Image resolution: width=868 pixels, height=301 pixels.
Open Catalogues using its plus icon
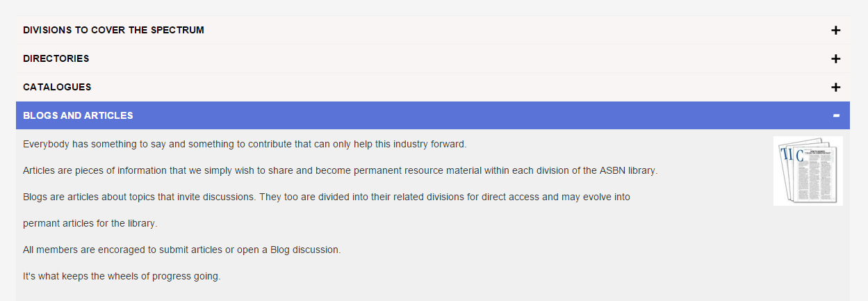pos(835,88)
